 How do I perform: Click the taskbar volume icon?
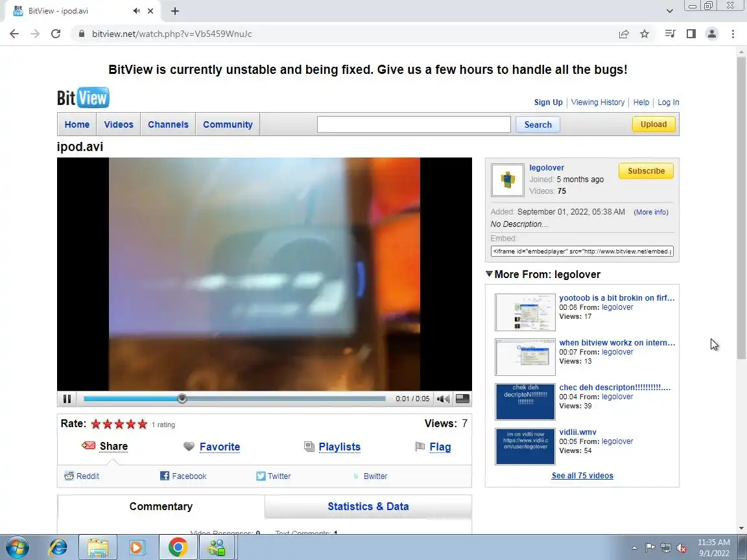coord(682,548)
